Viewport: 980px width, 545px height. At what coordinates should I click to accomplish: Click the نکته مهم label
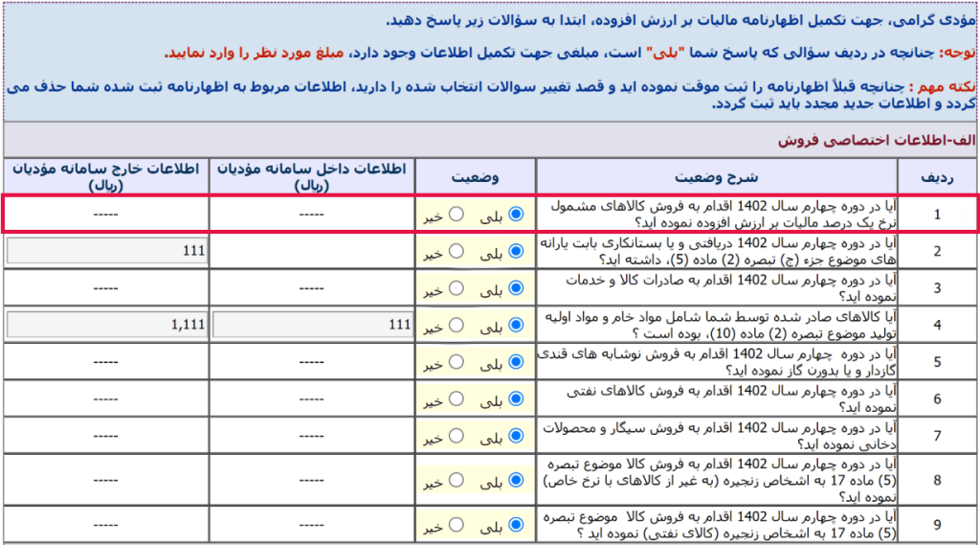pyautogui.click(x=944, y=86)
